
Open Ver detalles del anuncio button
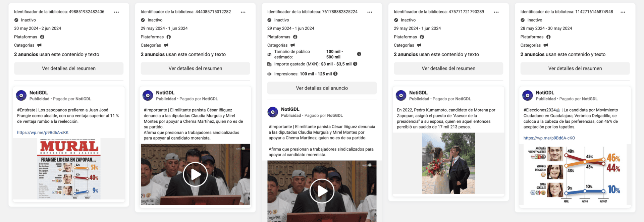[x=322, y=88]
